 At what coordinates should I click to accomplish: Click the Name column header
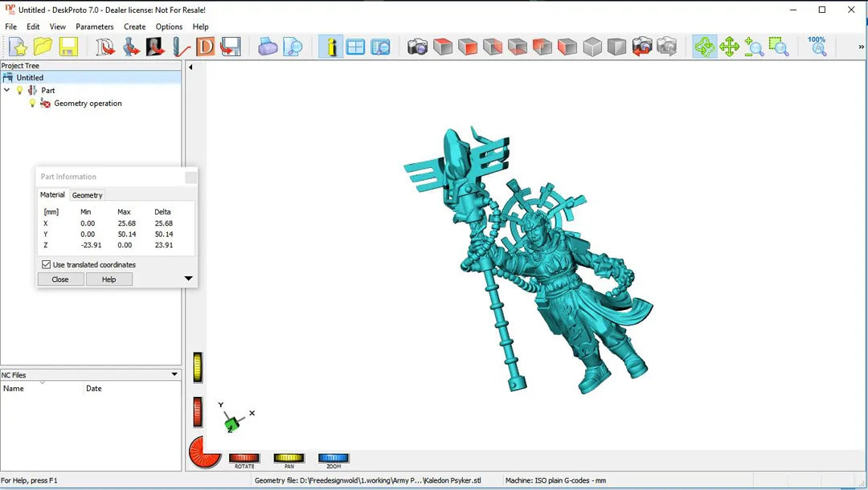[42, 388]
